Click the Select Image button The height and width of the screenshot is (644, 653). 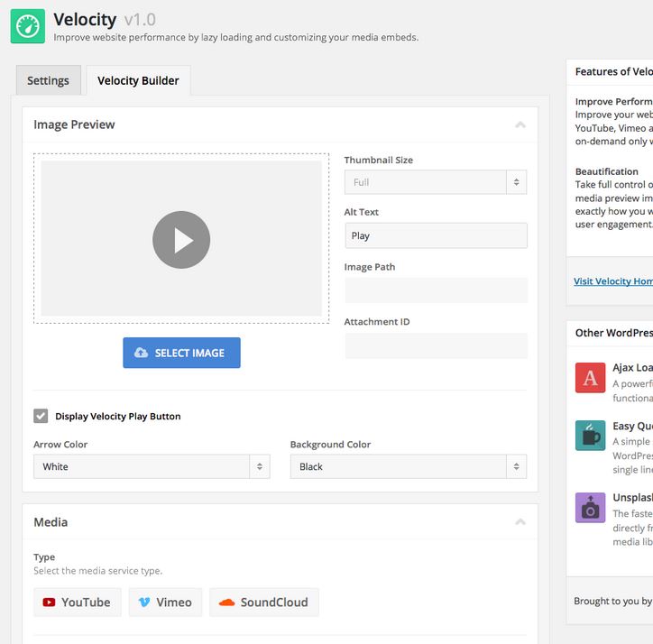[181, 353]
